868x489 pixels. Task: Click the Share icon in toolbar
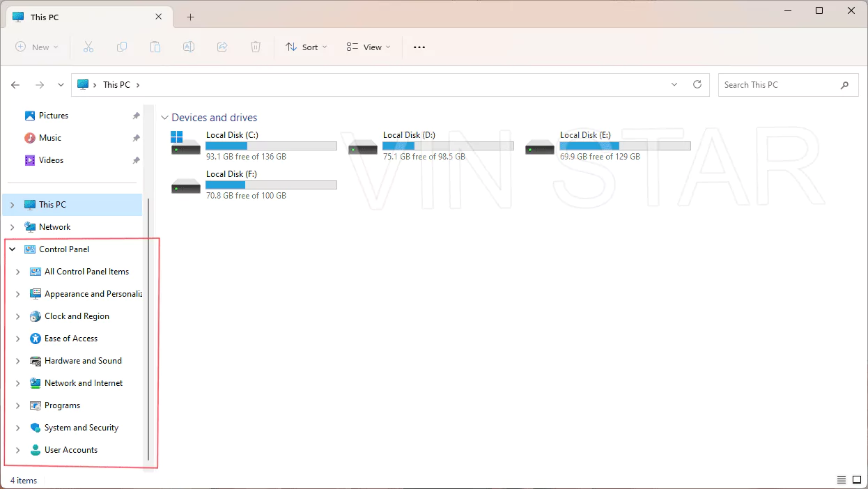click(222, 47)
